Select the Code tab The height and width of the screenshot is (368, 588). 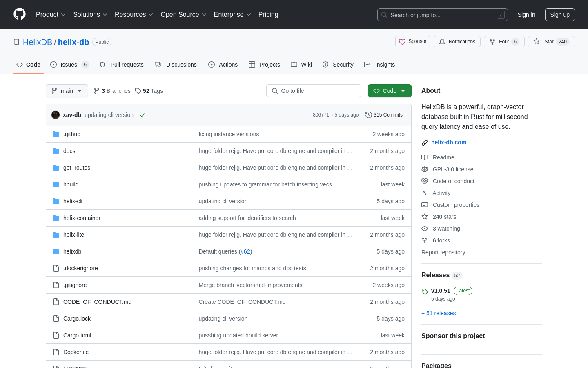(x=29, y=65)
